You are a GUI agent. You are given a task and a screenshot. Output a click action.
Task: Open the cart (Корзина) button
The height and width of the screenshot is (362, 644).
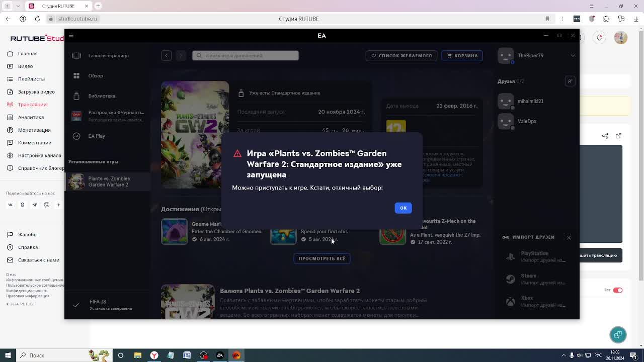point(462,55)
